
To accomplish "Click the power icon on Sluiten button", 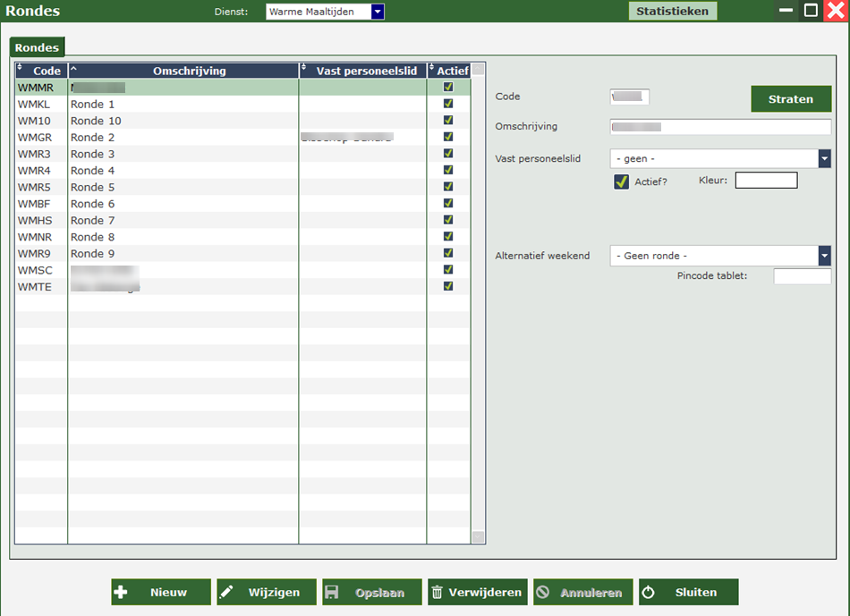I will click(x=649, y=593).
